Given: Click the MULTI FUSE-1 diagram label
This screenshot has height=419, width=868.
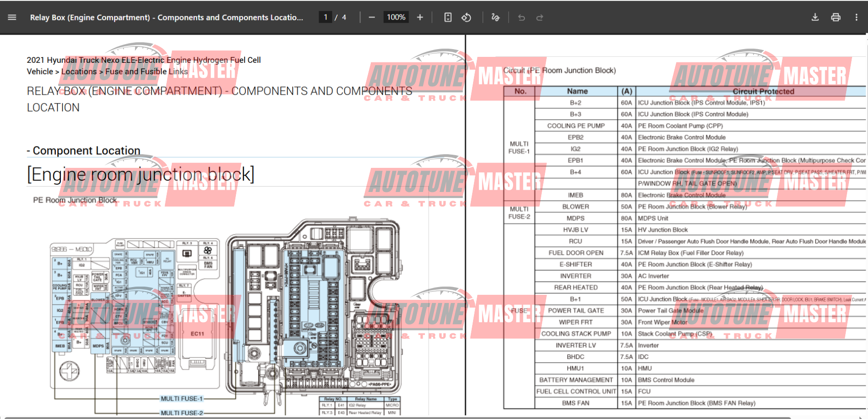Looking at the screenshot, I should pyautogui.click(x=181, y=399).
